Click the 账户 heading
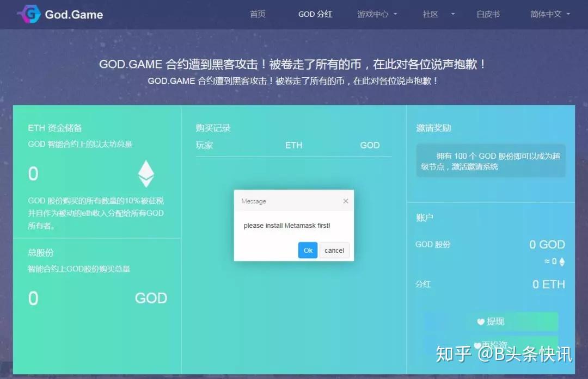This screenshot has height=379, width=588. click(x=425, y=218)
